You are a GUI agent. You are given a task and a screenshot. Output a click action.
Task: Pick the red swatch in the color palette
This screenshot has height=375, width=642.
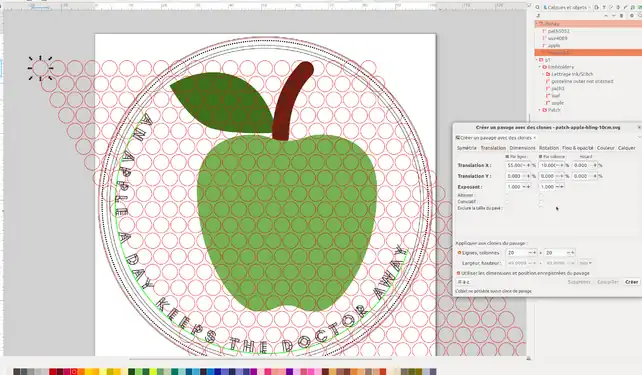[x=52, y=371]
